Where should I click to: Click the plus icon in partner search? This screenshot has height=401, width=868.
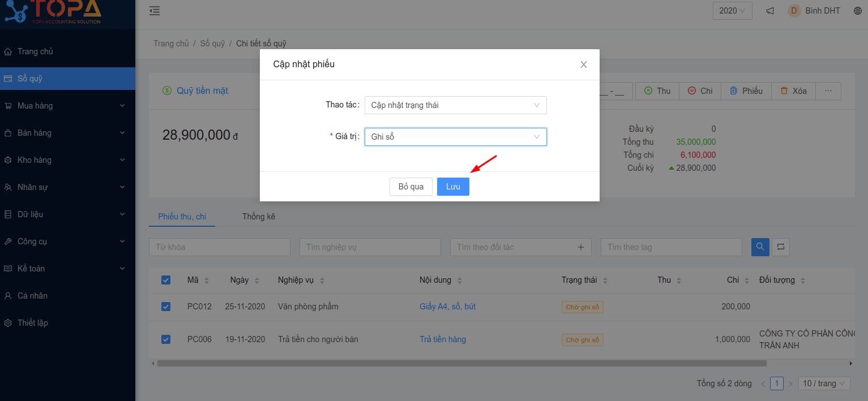coord(580,247)
